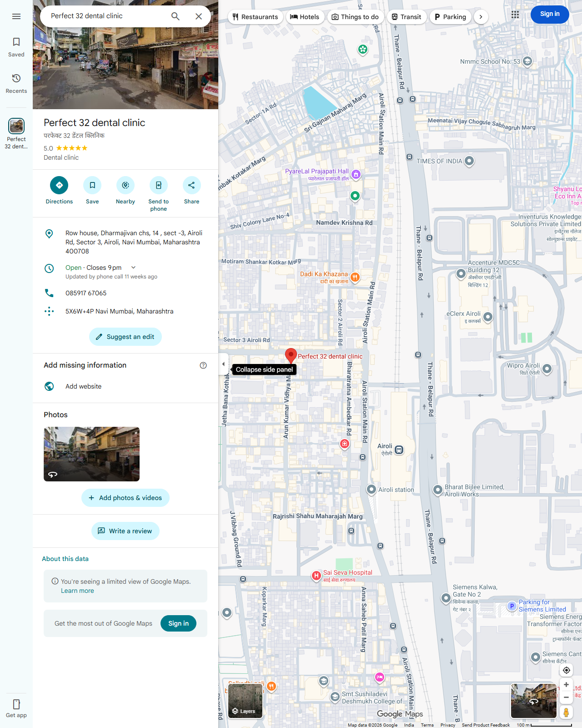Open Google apps grid
Image resolution: width=582 pixels, height=728 pixels.
(515, 15)
